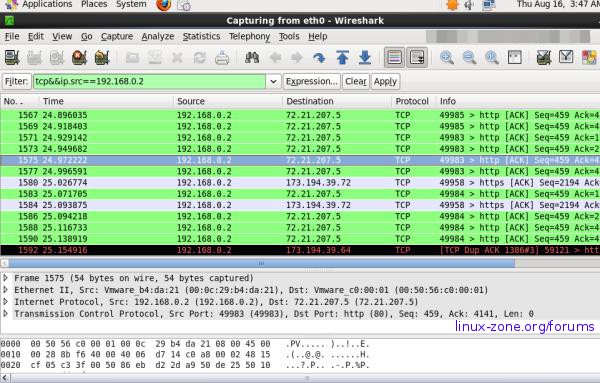Open the Capture menu

point(117,36)
